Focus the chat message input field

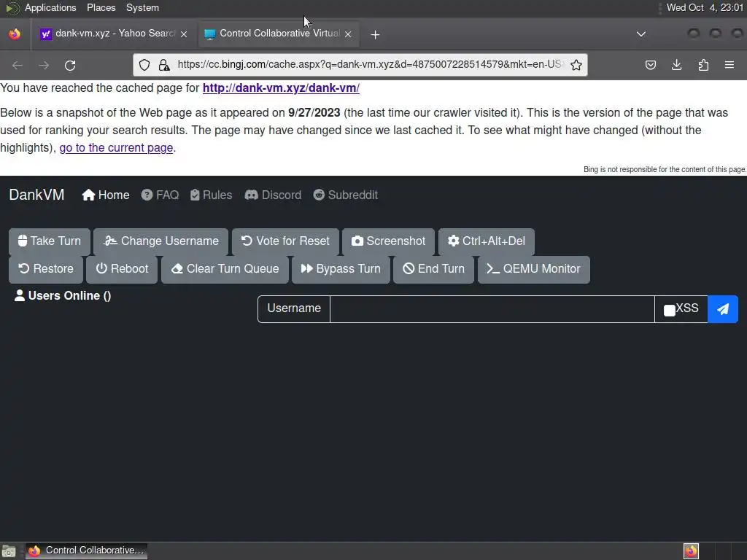492,309
